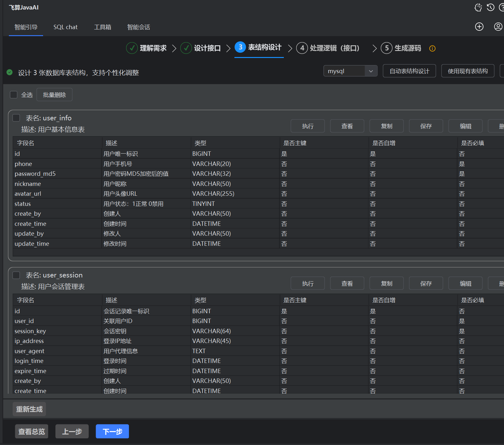Click step number 3 circle icon
Screen dimensions: 504x445
pyautogui.click(x=240, y=47)
